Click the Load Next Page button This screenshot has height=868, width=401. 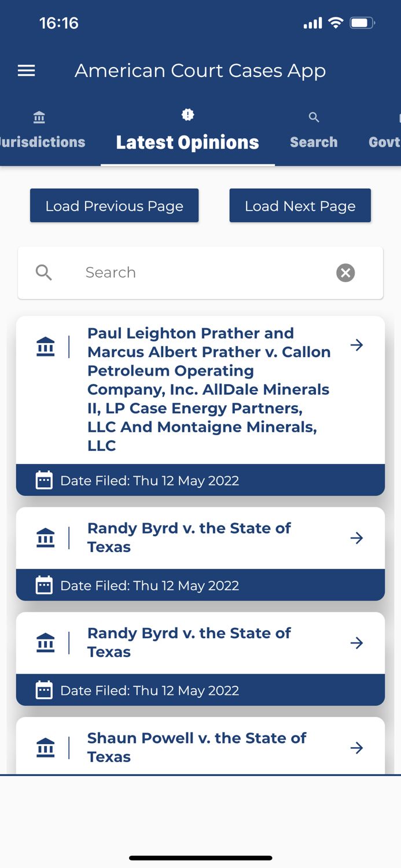pyautogui.click(x=300, y=205)
